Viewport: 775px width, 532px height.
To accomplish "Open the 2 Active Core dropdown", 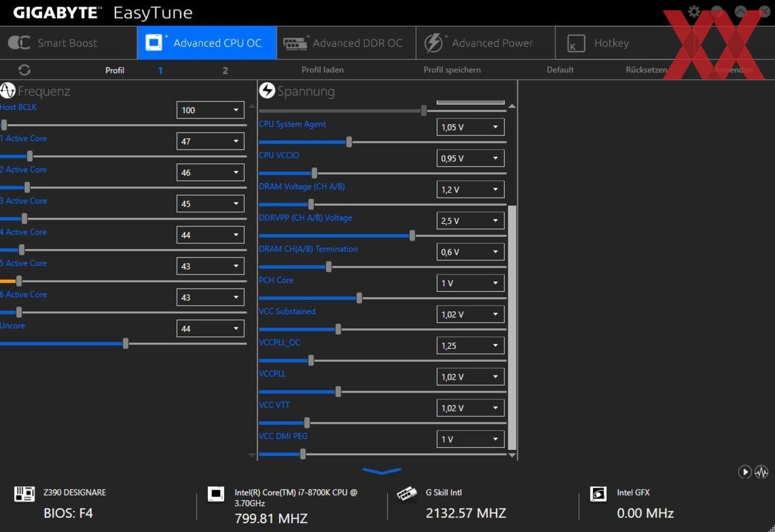I will (x=210, y=173).
